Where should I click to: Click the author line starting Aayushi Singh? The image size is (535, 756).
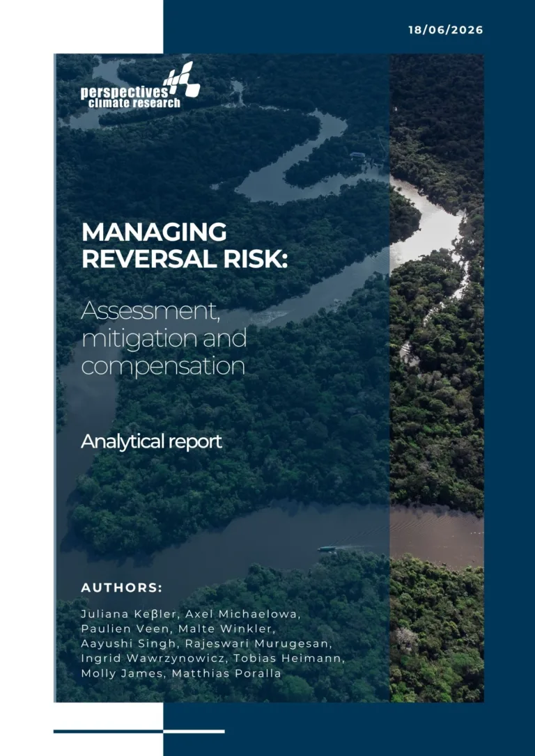click(x=208, y=645)
